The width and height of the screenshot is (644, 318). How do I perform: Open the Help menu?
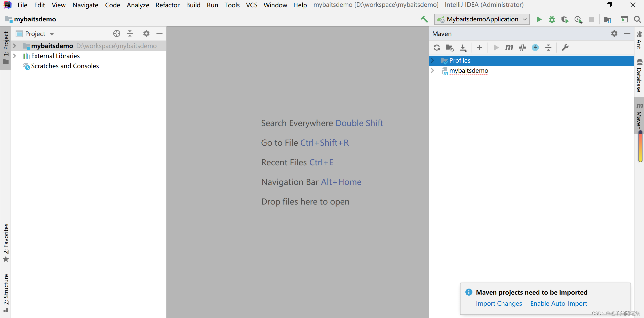pyautogui.click(x=300, y=5)
